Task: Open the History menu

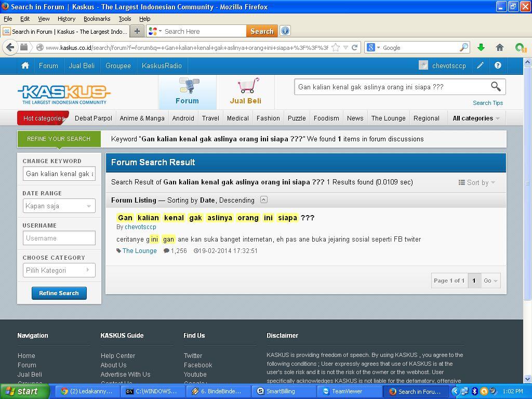Action: pyautogui.click(x=66, y=19)
